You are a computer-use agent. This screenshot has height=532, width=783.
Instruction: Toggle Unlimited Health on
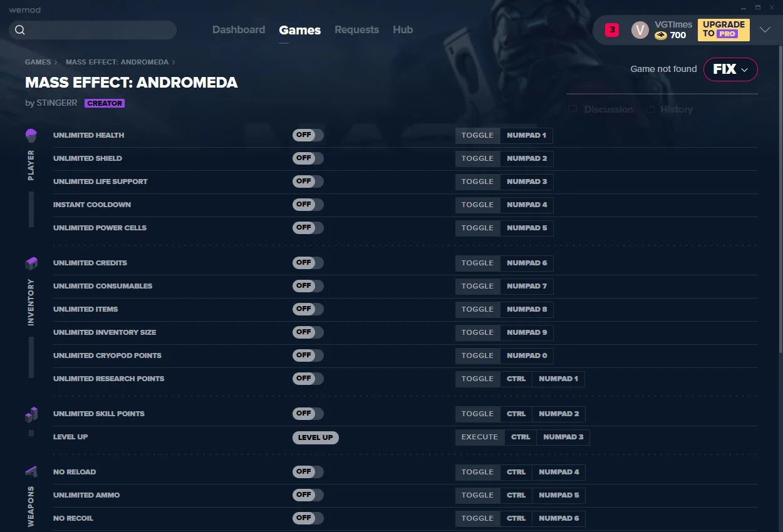308,135
